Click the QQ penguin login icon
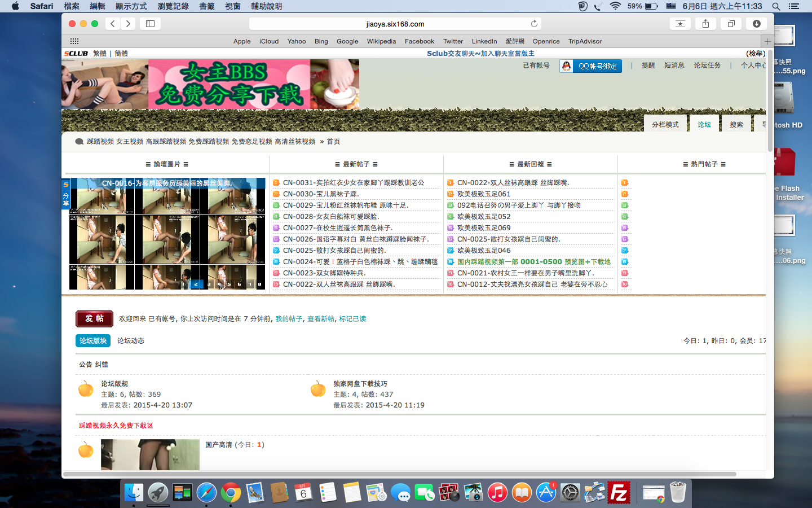The height and width of the screenshot is (508, 812). click(566, 66)
